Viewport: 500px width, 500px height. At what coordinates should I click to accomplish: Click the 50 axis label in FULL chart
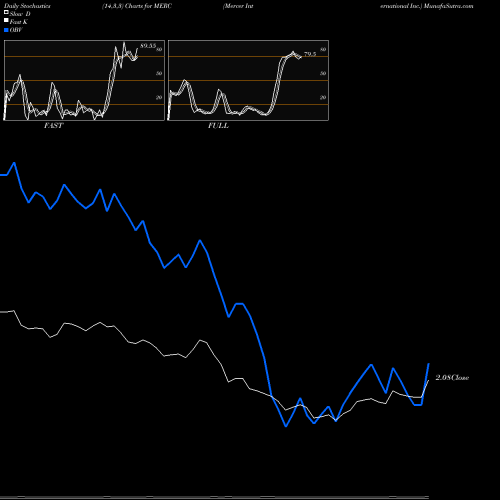[x=323, y=74]
